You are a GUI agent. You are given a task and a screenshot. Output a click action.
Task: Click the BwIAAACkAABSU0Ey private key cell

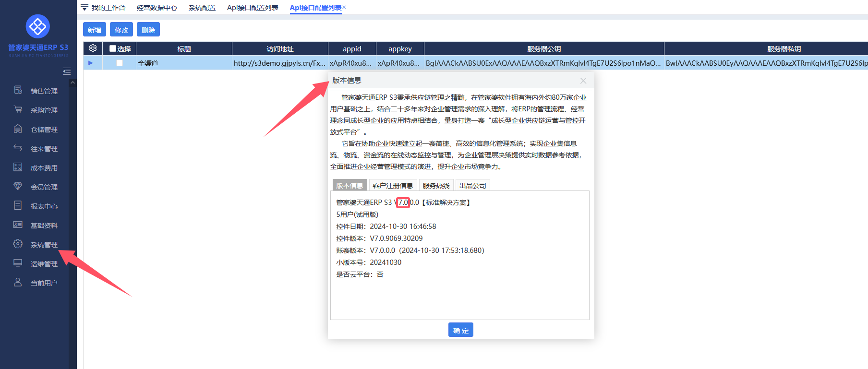[766, 63]
